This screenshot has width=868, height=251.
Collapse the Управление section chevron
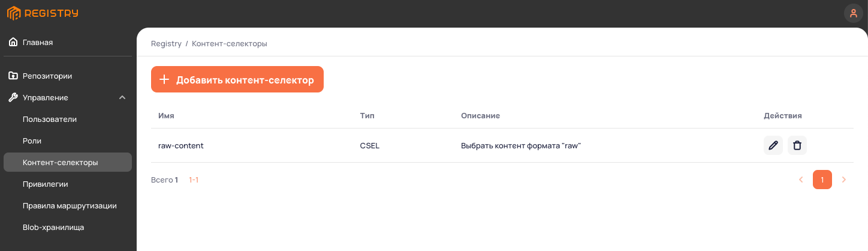[122, 98]
